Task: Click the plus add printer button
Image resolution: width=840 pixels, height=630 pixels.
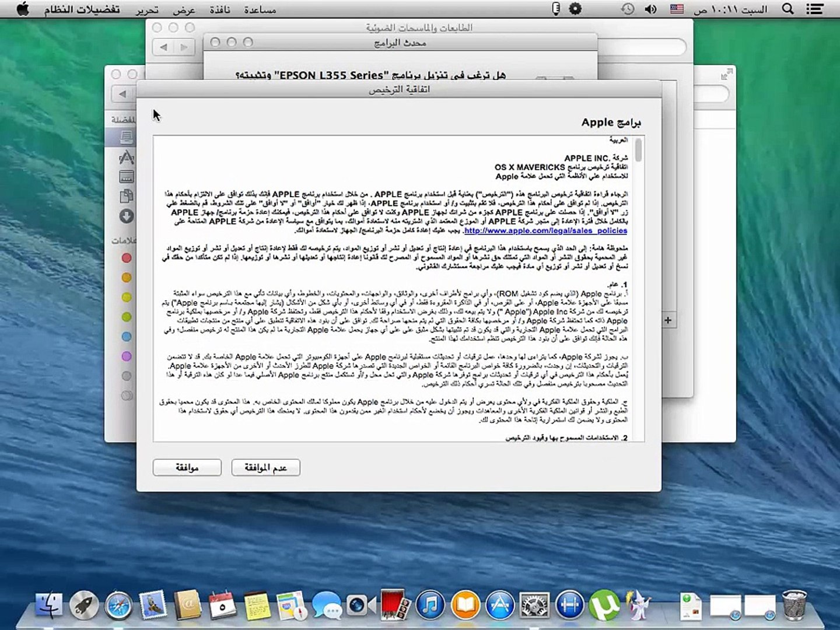Action: [668, 320]
